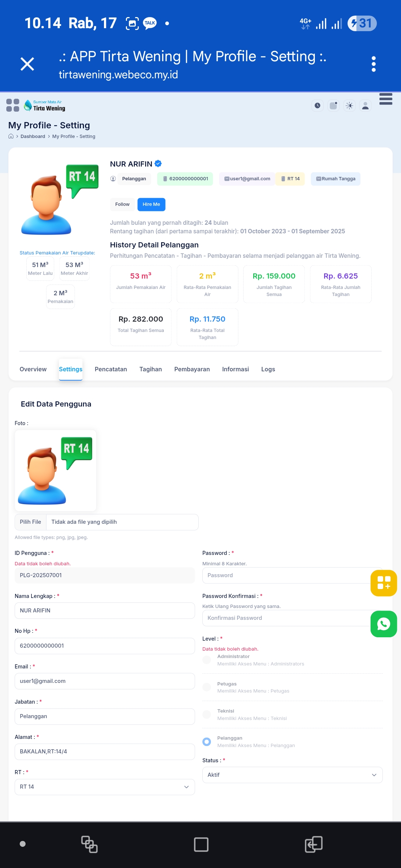Expand the RT 14 dropdown
The height and width of the screenshot is (868, 401).
click(104, 787)
